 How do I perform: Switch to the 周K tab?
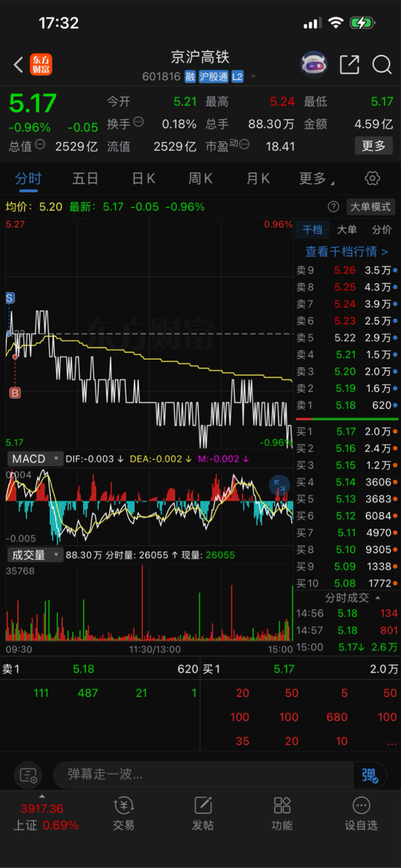tap(200, 179)
